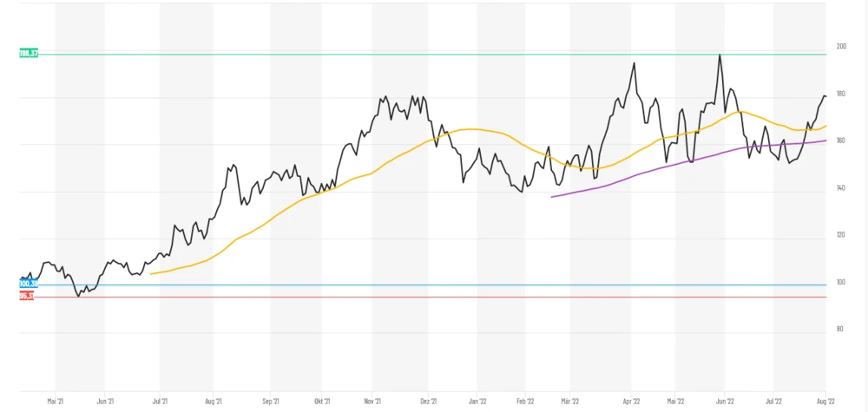Click the 140 value on price axis
This screenshot has width=868, height=412.
click(840, 188)
